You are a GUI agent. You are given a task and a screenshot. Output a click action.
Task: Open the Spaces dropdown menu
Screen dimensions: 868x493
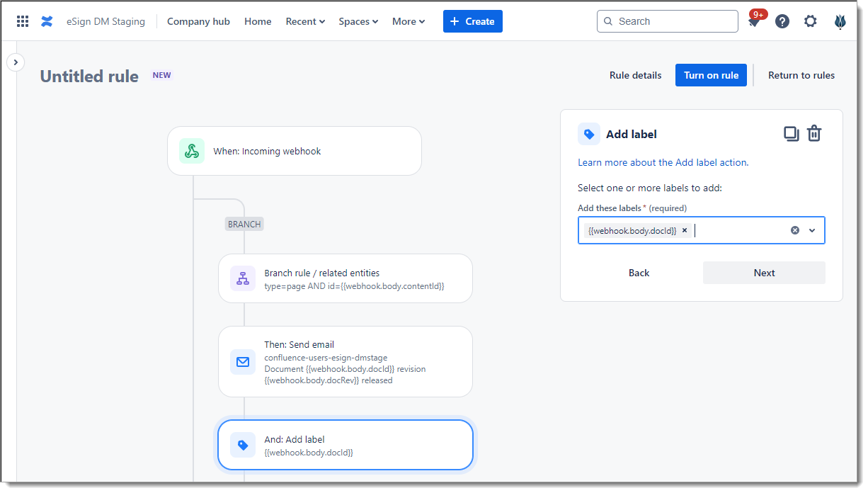click(358, 21)
